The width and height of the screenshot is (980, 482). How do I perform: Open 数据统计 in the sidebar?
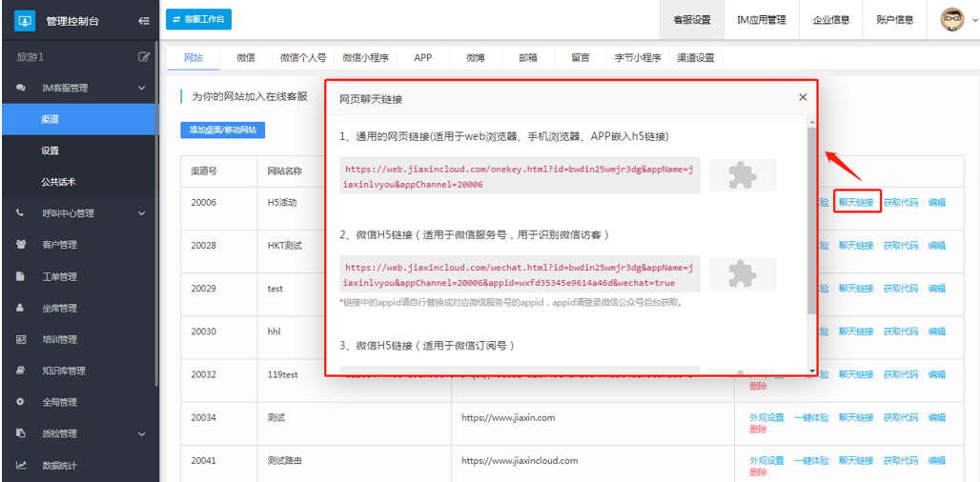click(x=59, y=466)
